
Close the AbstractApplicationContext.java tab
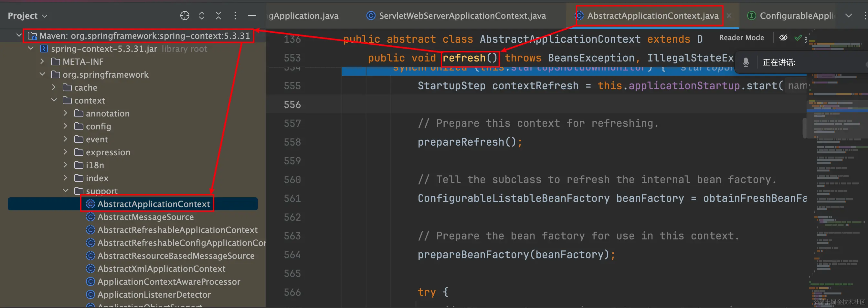[729, 16]
